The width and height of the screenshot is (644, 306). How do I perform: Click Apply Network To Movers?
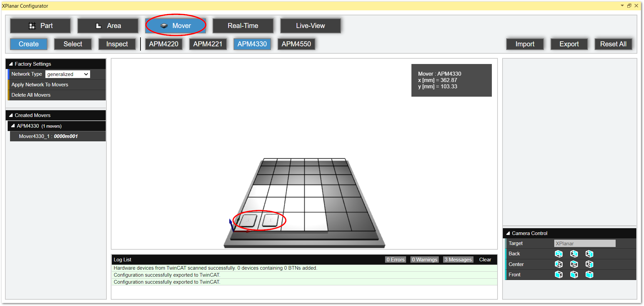(x=57, y=85)
